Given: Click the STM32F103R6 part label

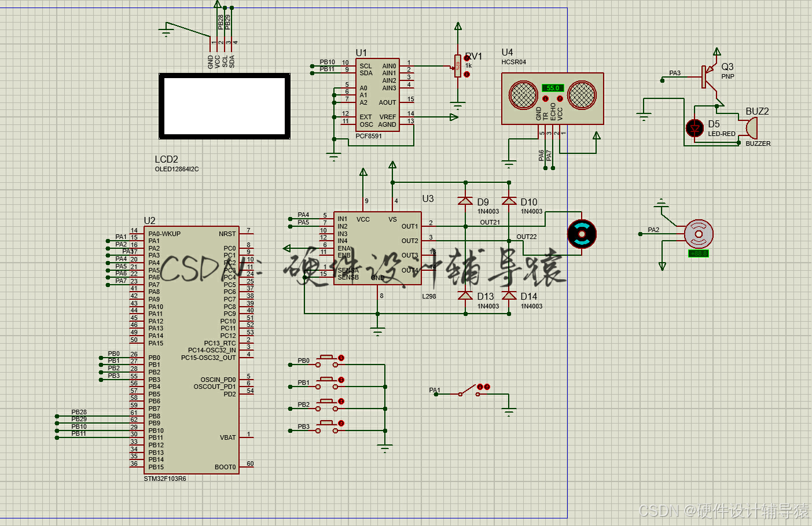Looking at the screenshot, I should [x=165, y=479].
